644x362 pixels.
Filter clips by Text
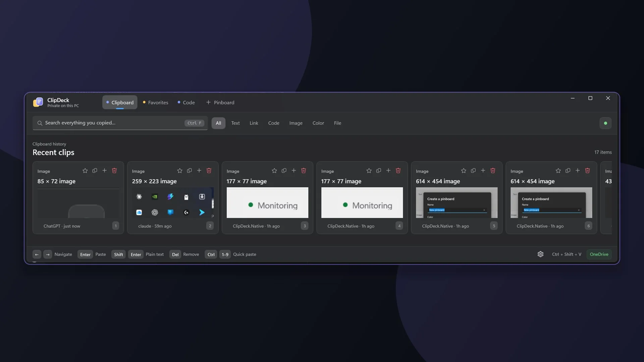pos(235,123)
